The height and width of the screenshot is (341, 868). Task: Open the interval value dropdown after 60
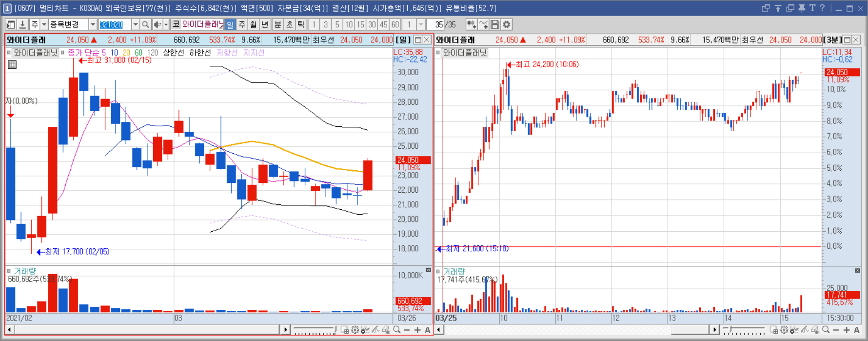[421, 24]
